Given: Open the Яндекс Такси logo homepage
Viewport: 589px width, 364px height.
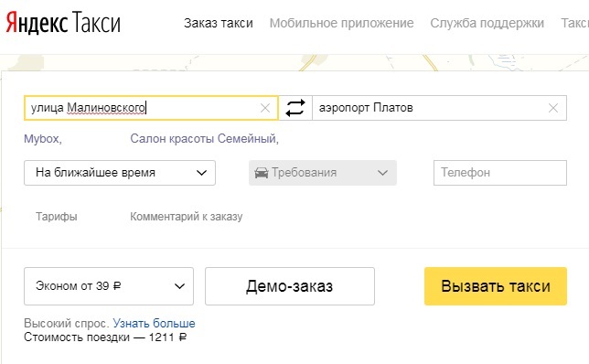Looking at the screenshot, I should tap(63, 23).
